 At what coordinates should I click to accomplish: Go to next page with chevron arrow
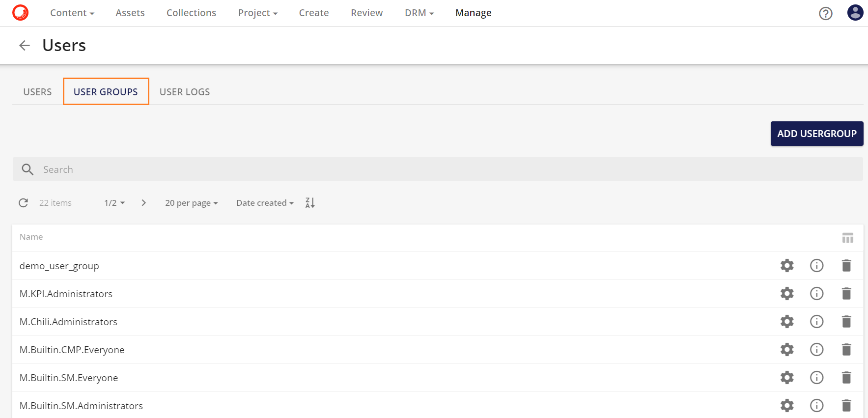143,203
